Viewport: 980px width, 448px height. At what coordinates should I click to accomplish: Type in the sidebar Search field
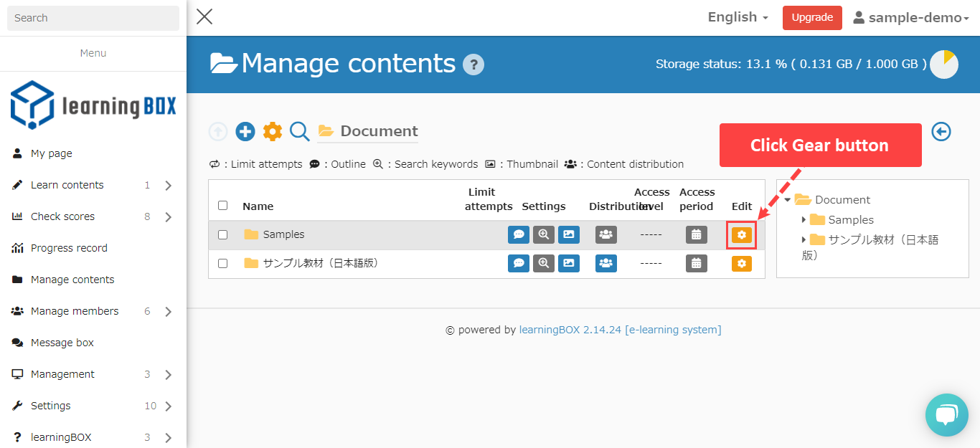coord(93,18)
